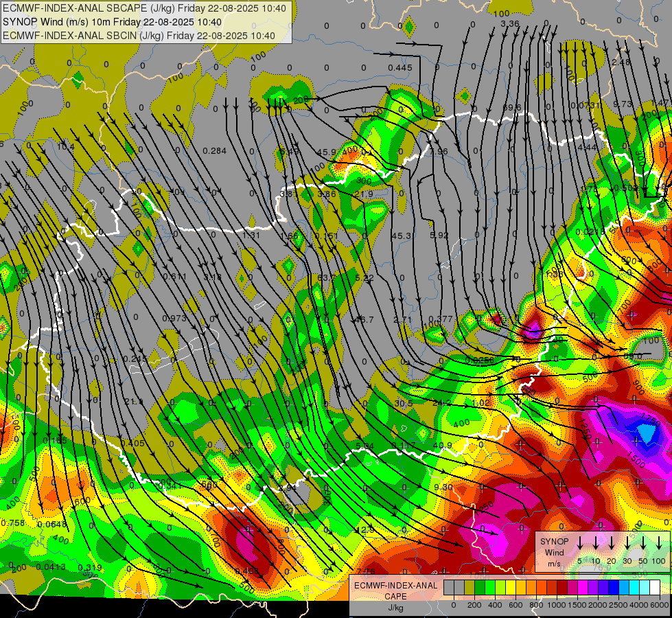Click the map value 69.6
672x618 pixels.
click(512, 108)
